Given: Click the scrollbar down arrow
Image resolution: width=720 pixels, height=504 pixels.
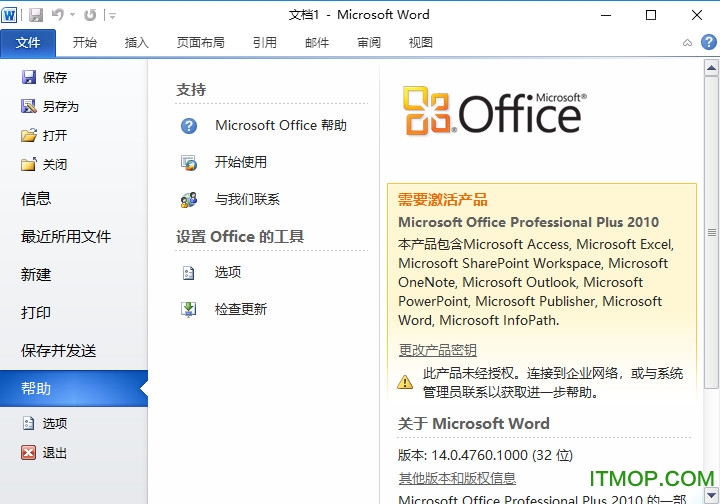Looking at the screenshot, I should click(711, 495).
